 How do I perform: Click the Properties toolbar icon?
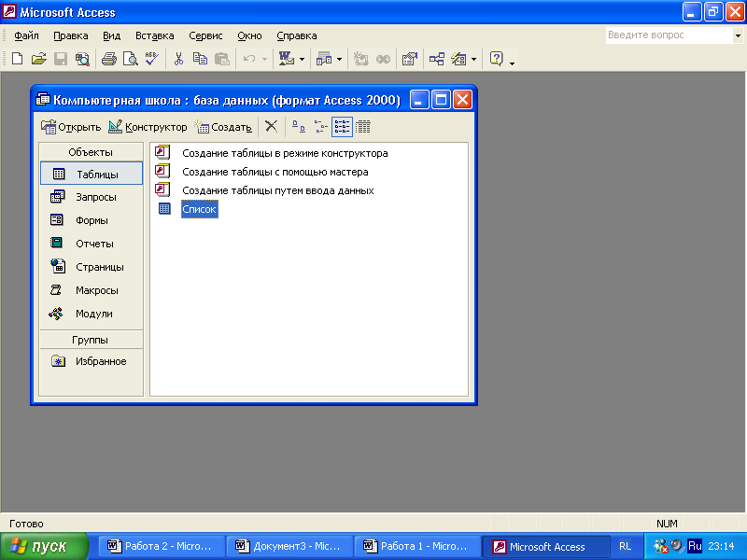point(410,59)
